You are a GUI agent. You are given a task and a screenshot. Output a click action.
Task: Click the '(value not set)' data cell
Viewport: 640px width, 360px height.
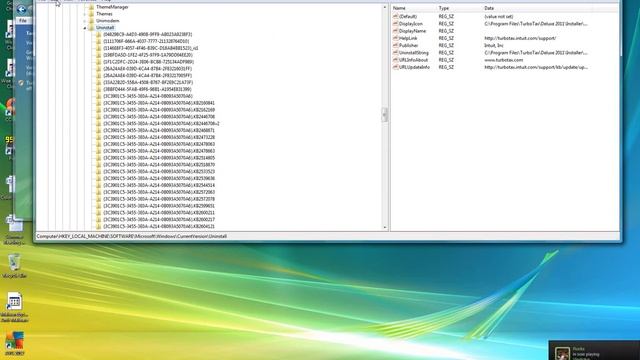(499, 16)
